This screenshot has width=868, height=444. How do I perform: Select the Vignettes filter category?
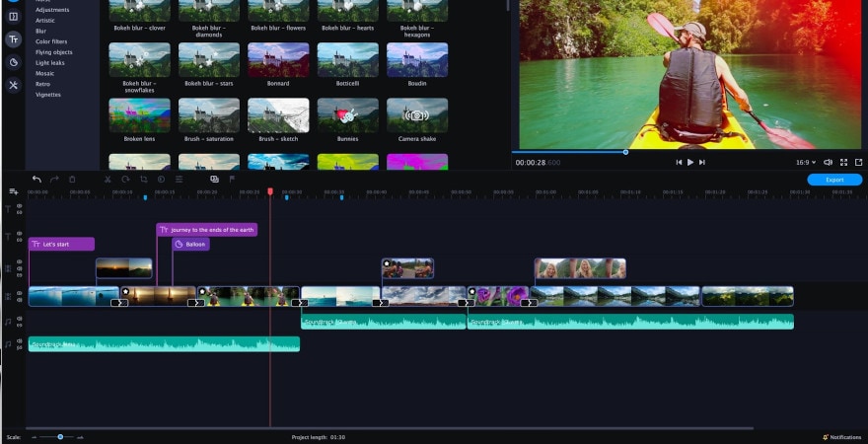click(x=48, y=95)
